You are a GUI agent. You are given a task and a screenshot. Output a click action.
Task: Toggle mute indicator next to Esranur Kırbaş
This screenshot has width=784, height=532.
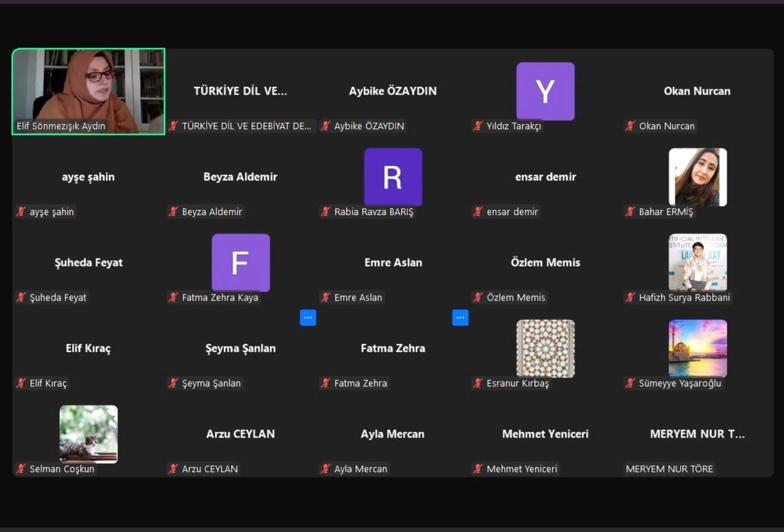478,383
